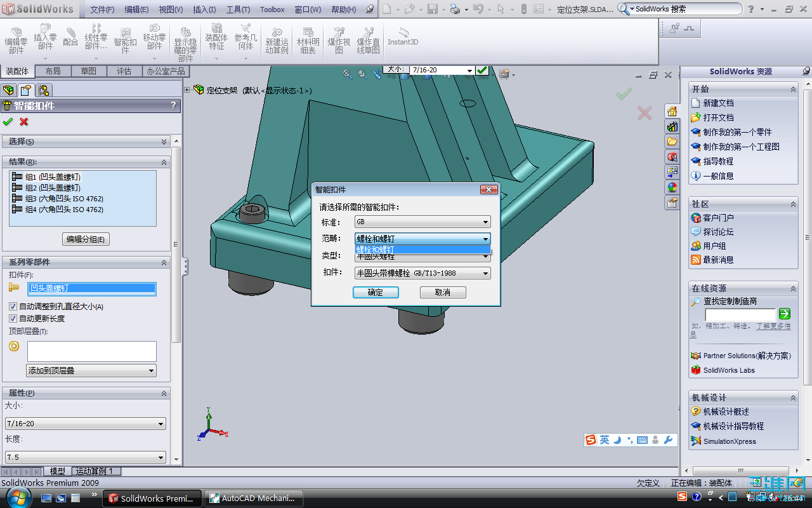Expand the 定位支架 tree node in the graphics area
This screenshot has height=508, width=812.
187,90
